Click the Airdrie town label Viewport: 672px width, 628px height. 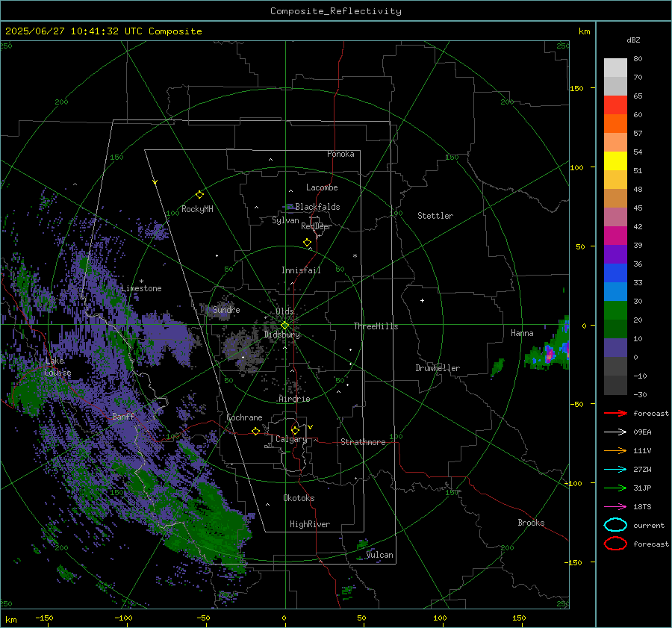(294, 399)
